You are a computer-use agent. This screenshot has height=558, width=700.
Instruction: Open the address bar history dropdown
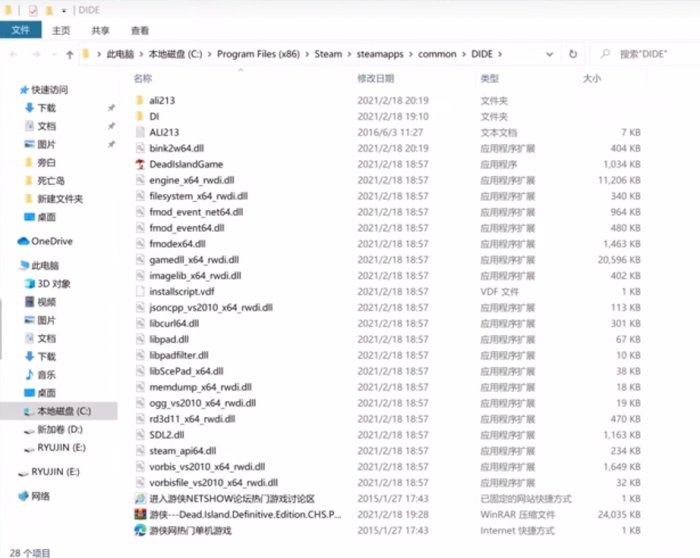tap(550, 54)
